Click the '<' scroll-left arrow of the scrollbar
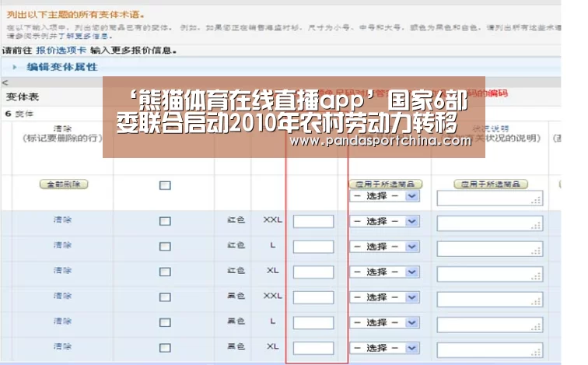 pyautogui.click(x=5, y=82)
